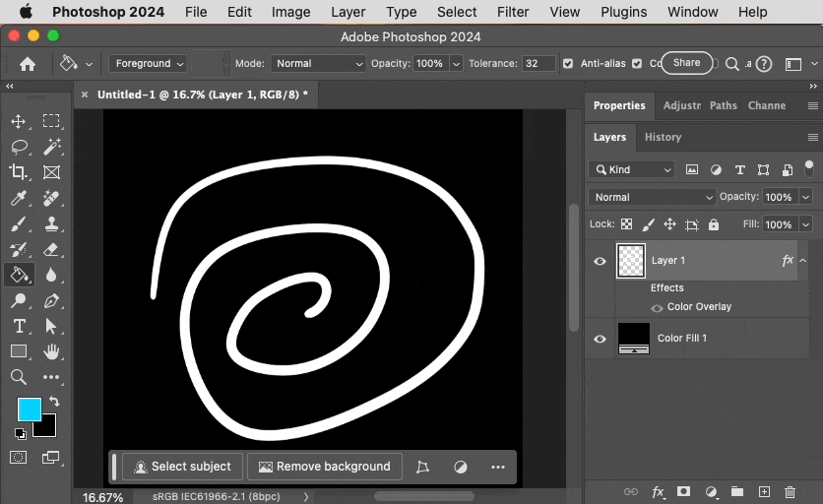Select the Frame tool
823x504 pixels.
pyautogui.click(x=51, y=172)
